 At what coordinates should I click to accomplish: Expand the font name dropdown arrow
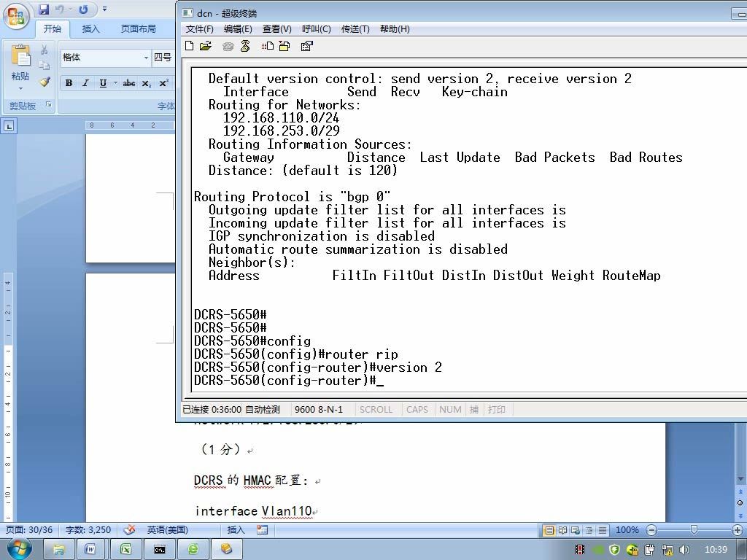pos(146,58)
